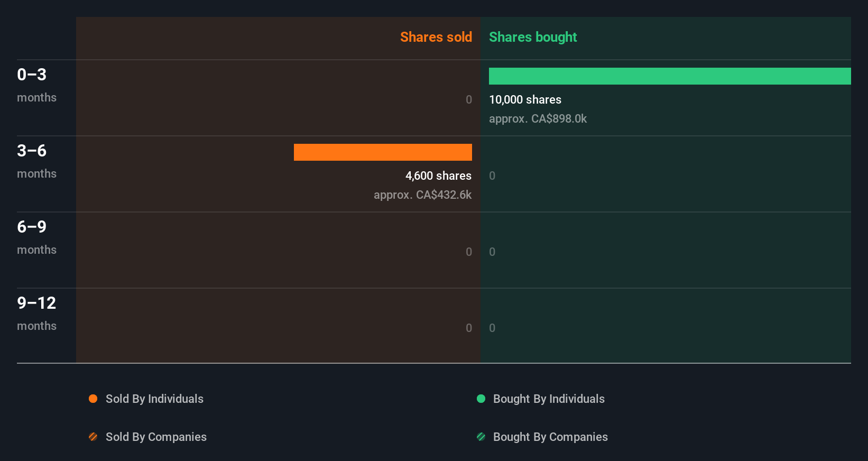Select the orange 4,600 shares sold bar
Image resolution: width=868 pixels, height=461 pixels.
pyautogui.click(x=383, y=152)
